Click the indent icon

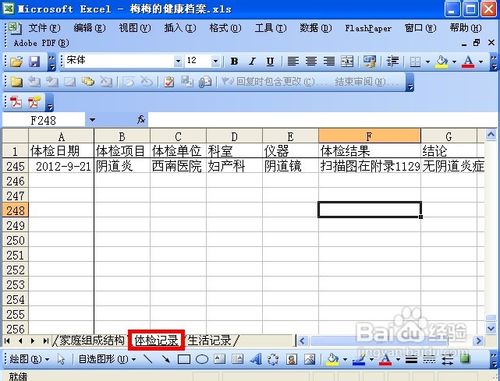coord(392,61)
